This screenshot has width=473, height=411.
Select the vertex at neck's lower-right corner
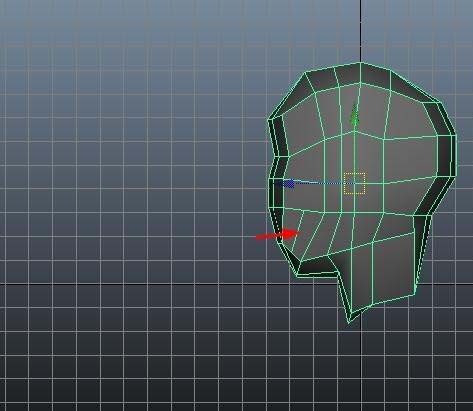(414, 295)
